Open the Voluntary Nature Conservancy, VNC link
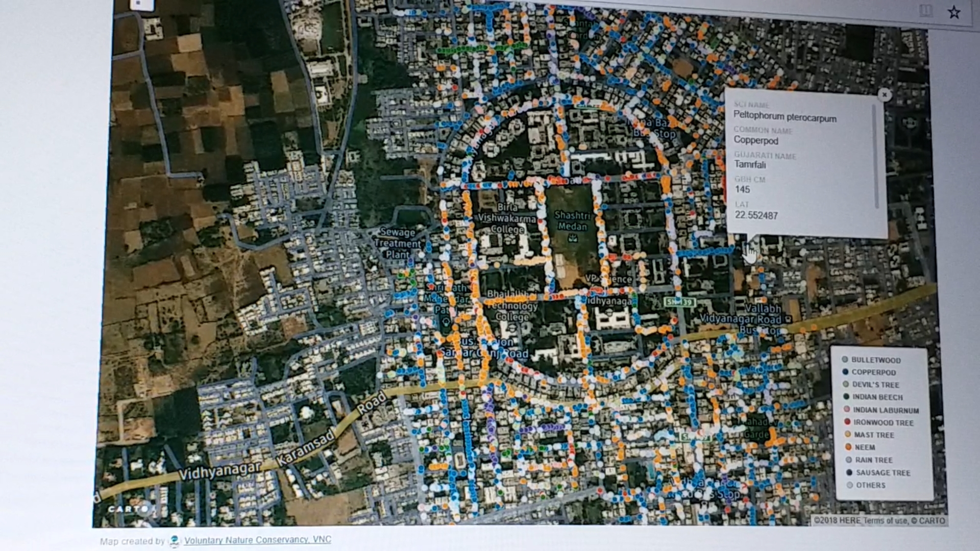 [258, 540]
